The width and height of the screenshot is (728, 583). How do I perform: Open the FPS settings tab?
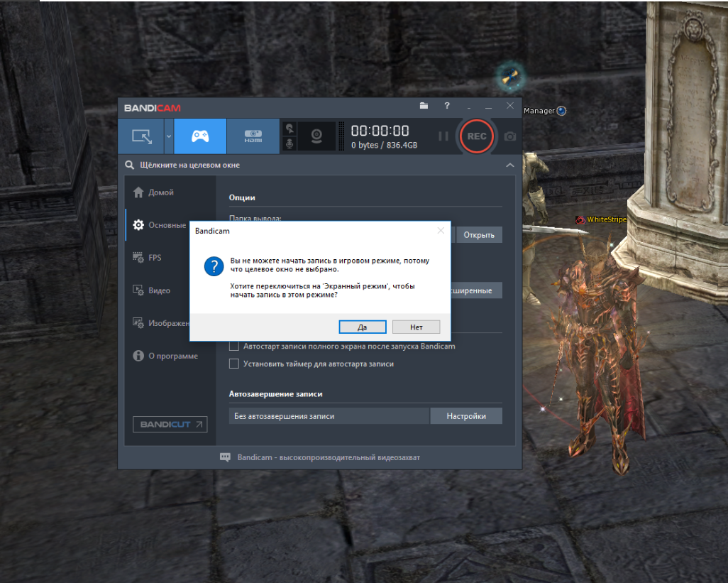(154, 258)
